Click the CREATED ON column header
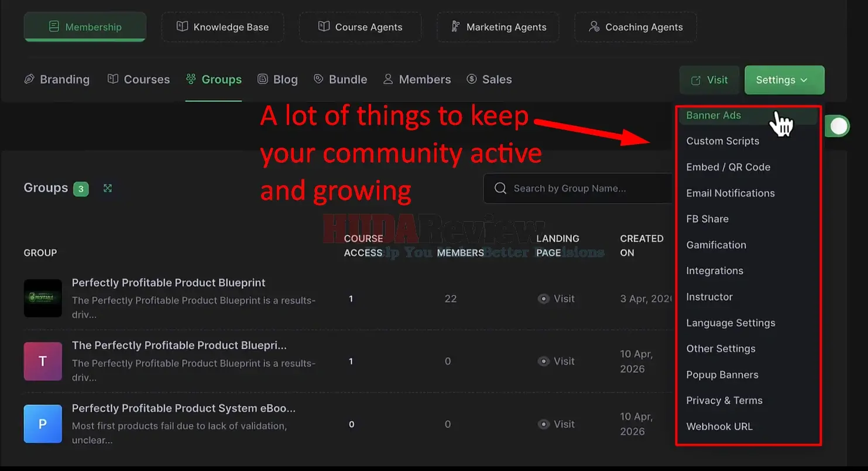Screen dimensions: 868x471 pos(641,245)
